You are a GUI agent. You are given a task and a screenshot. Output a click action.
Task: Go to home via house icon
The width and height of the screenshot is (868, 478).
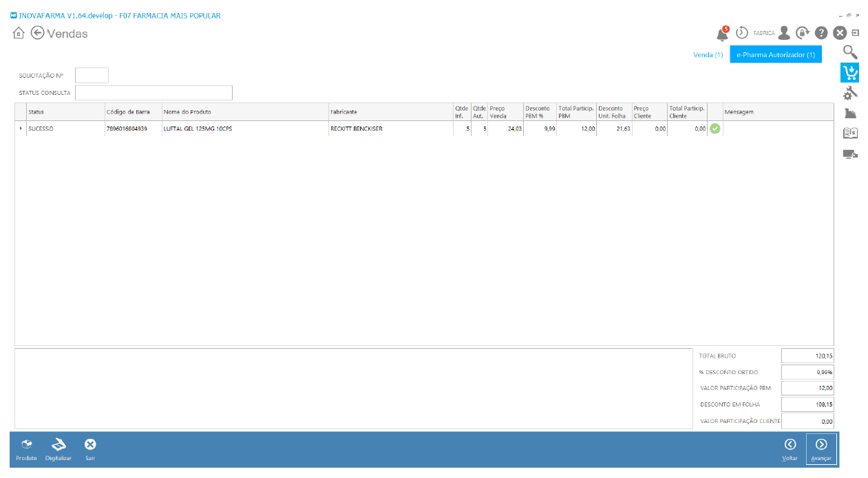(x=19, y=33)
